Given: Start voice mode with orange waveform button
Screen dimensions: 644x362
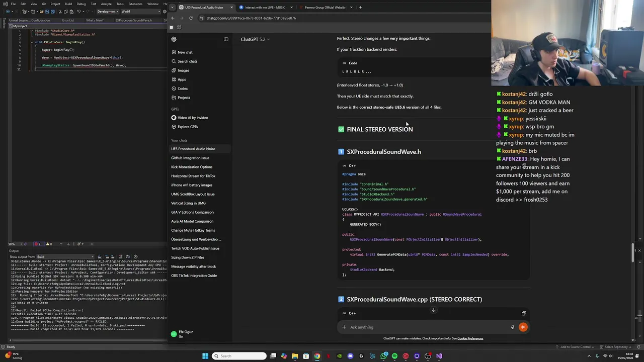Looking at the screenshot, I should click(x=523, y=327).
